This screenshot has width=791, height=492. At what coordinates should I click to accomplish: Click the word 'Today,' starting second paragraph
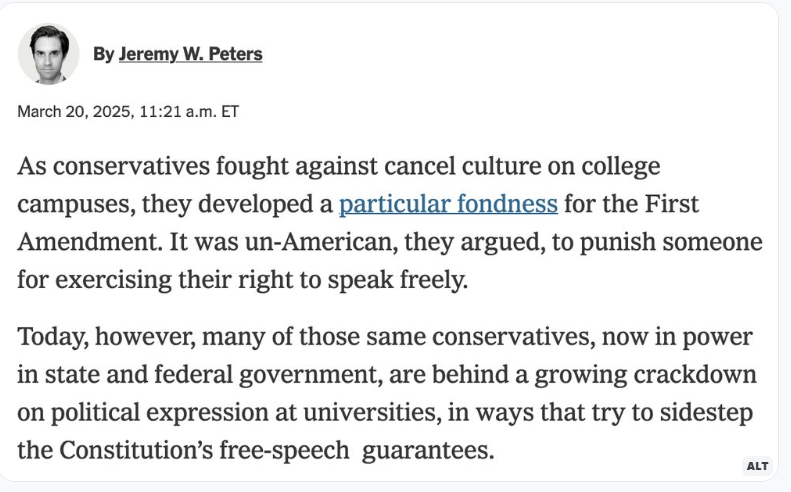point(53,337)
